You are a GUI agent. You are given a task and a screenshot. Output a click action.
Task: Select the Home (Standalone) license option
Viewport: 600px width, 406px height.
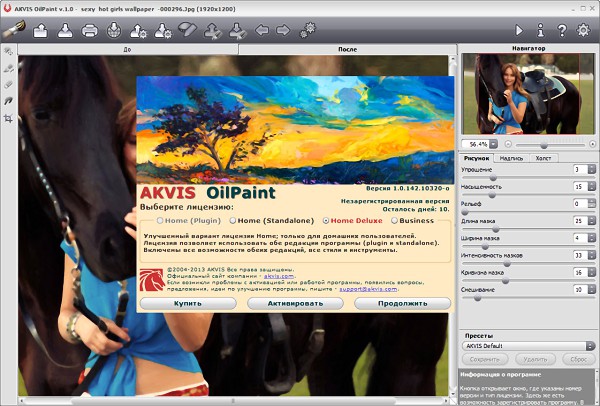(x=233, y=220)
